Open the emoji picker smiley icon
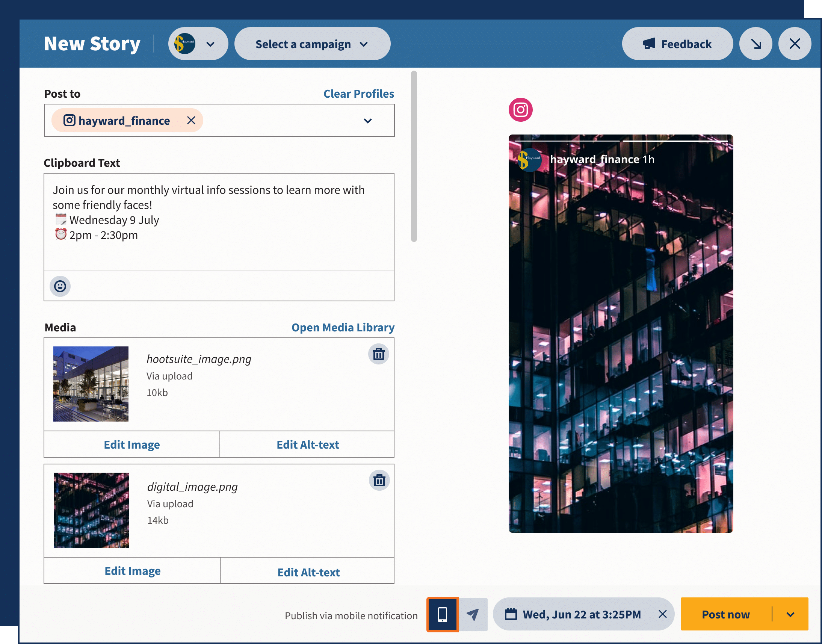 pyautogui.click(x=60, y=286)
